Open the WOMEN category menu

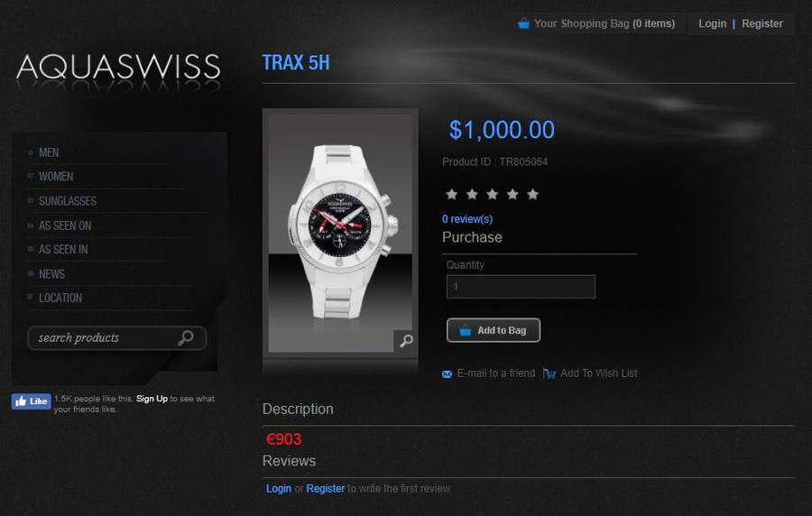click(56, 177)
